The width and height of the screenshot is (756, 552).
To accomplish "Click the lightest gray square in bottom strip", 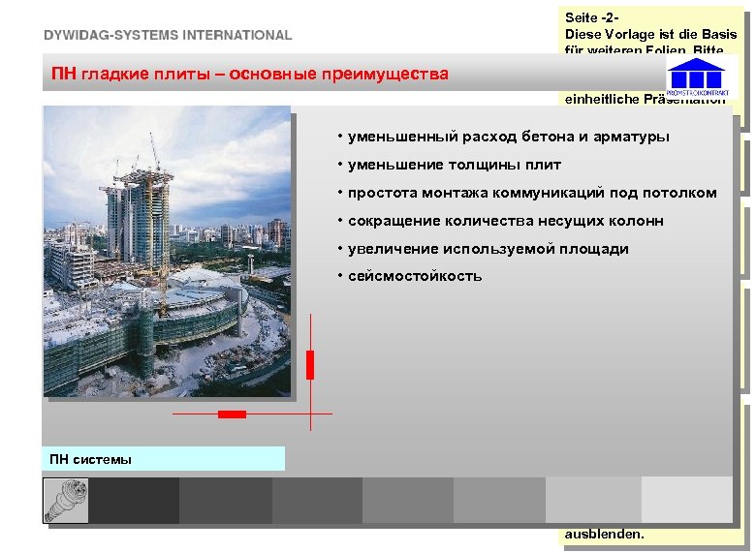I will click(687, 501).
